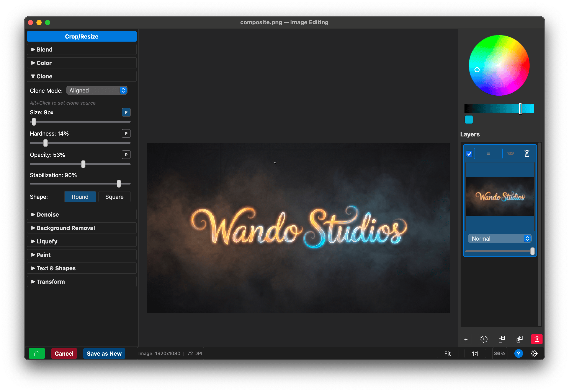Open the Clone Mode Aligned dropdown
Viewport: 569px width, 392px height.
97,90
